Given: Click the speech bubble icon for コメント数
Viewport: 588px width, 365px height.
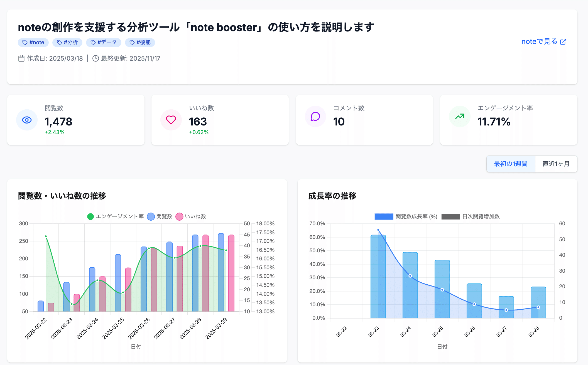Looking at the screenshot, I should (315, 117).
